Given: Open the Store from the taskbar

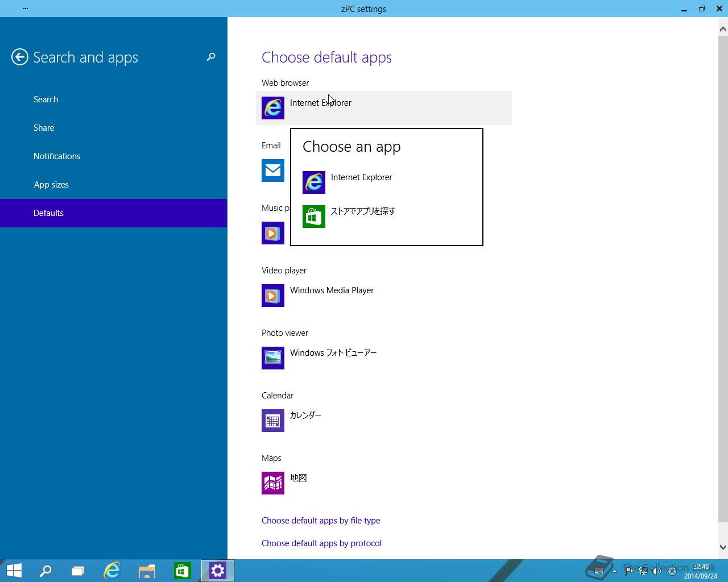Looking at the screenshot, I should tap(183, 571).
